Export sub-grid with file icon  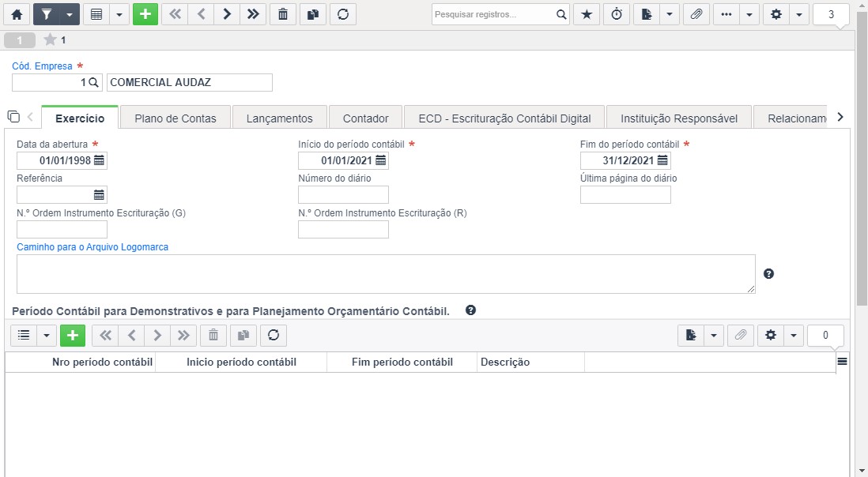[x=691, y=335]
